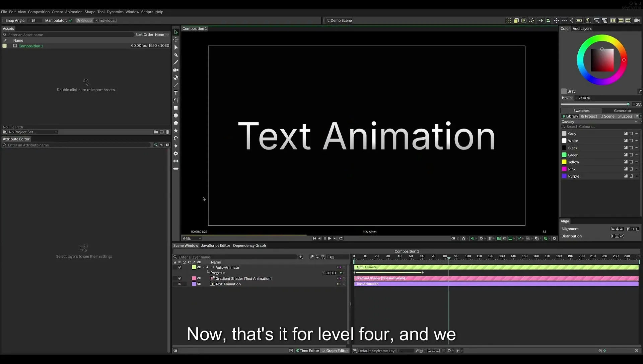The height and width of the screenshot is (364, 643).
Task: Open the Animation menu
Action: click(74, 12)
